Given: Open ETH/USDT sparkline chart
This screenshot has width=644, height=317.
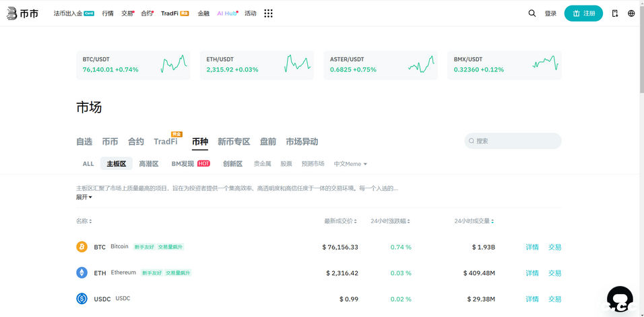Looking at the screenshot, I should [297, 64].
